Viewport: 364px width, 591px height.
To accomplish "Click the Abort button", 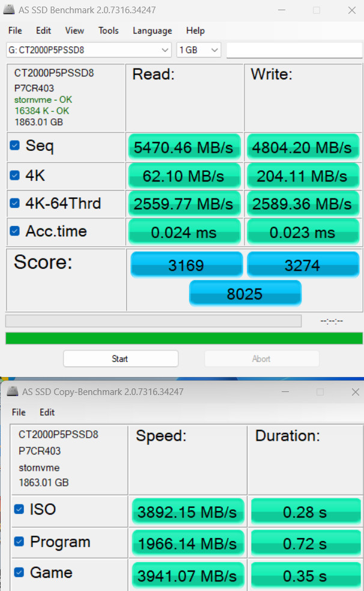I will click(262, 358).
